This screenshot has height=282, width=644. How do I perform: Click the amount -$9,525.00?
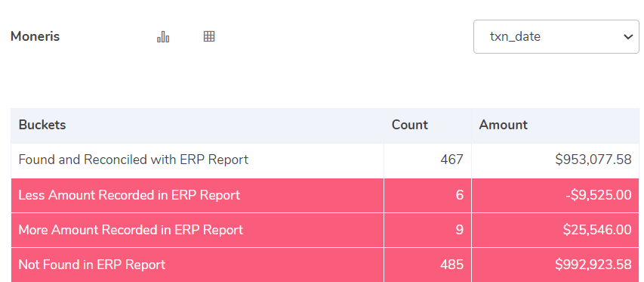[599, 195]
